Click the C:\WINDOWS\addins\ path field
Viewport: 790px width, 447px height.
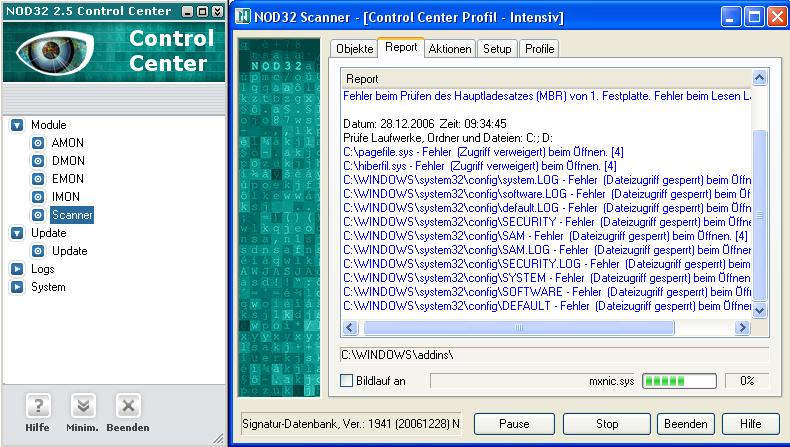click(554, 355)
